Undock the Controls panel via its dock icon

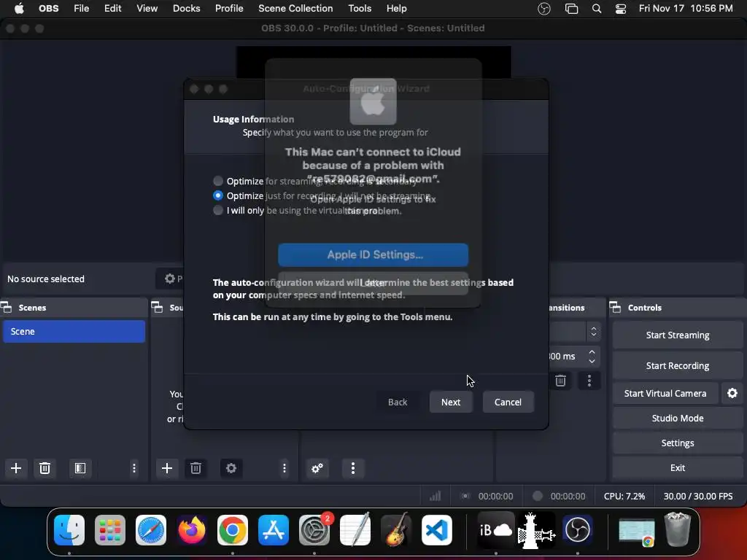pos(616,308)
